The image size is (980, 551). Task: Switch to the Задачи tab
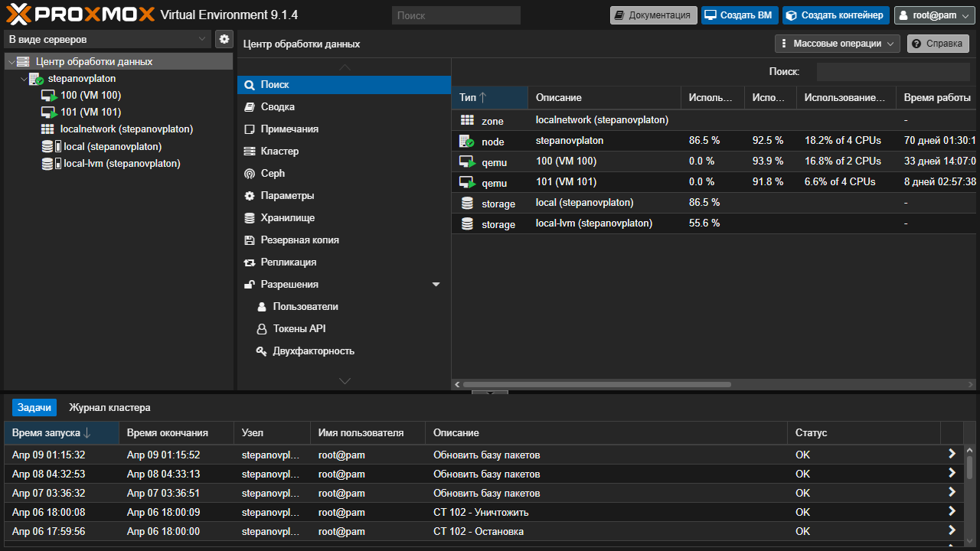coord(34,408)
